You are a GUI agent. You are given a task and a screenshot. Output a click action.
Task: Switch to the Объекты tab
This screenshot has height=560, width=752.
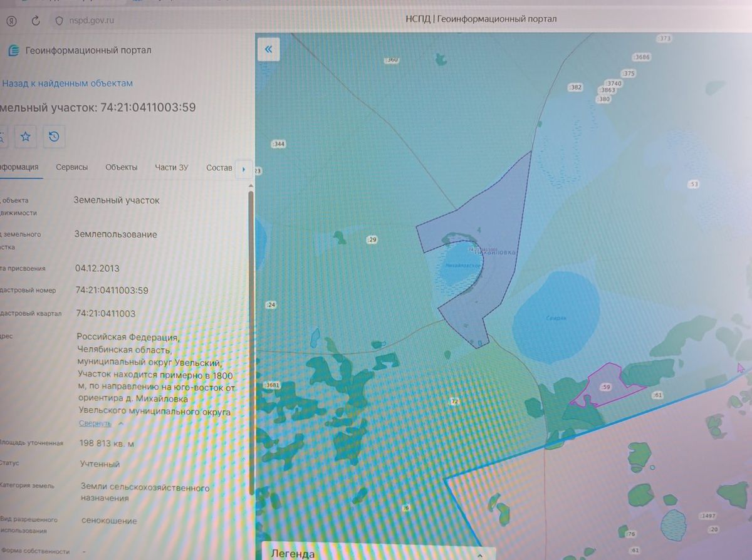[122, 167]
